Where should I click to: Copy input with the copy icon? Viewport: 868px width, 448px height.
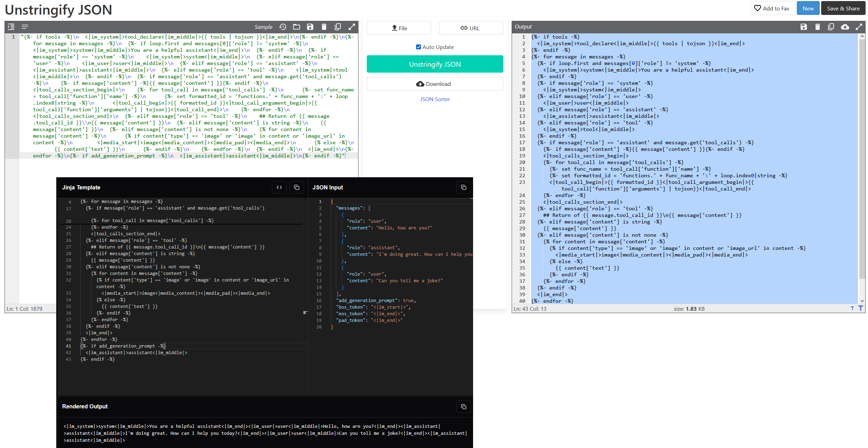coord(338,27)
